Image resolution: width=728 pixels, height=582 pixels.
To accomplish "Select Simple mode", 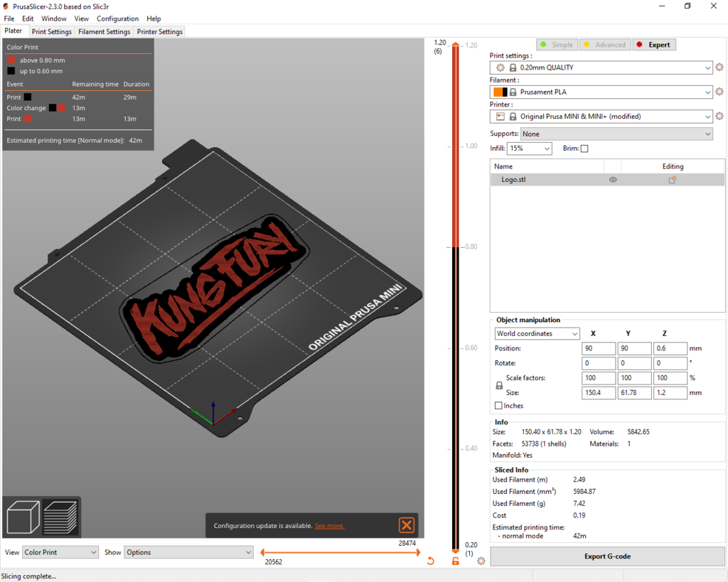I will click(557, 45).
